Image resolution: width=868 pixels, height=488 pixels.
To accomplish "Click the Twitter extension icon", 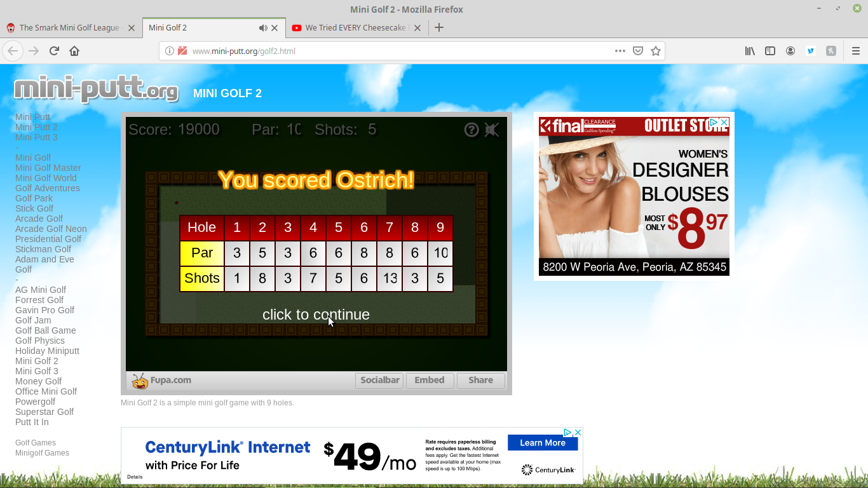I will click(x=811, y=51).
